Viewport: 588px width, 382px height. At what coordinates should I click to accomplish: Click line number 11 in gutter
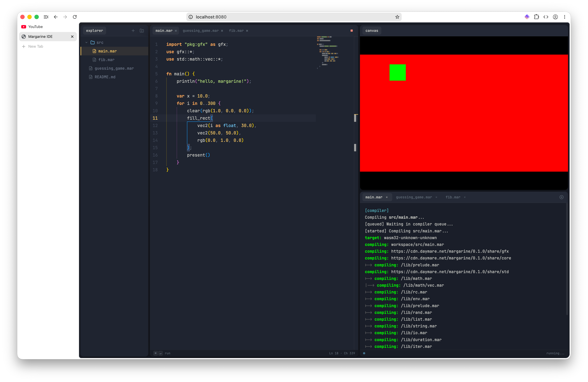[x=155, y=118]
